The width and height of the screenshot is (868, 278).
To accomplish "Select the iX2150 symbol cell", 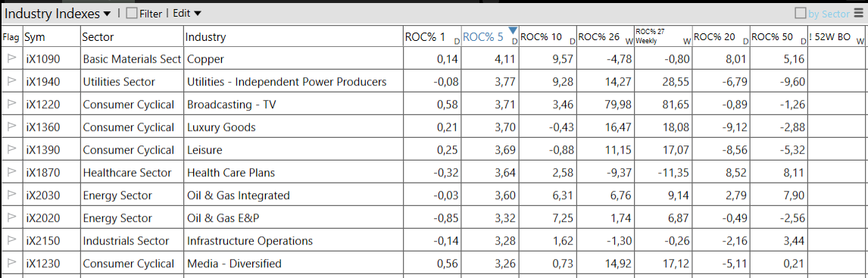I will point(52,240).
